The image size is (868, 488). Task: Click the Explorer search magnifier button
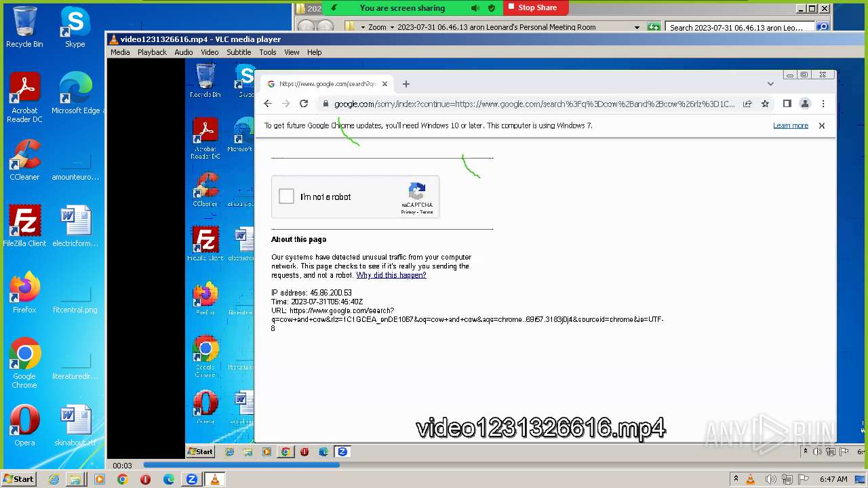(823, 27)
